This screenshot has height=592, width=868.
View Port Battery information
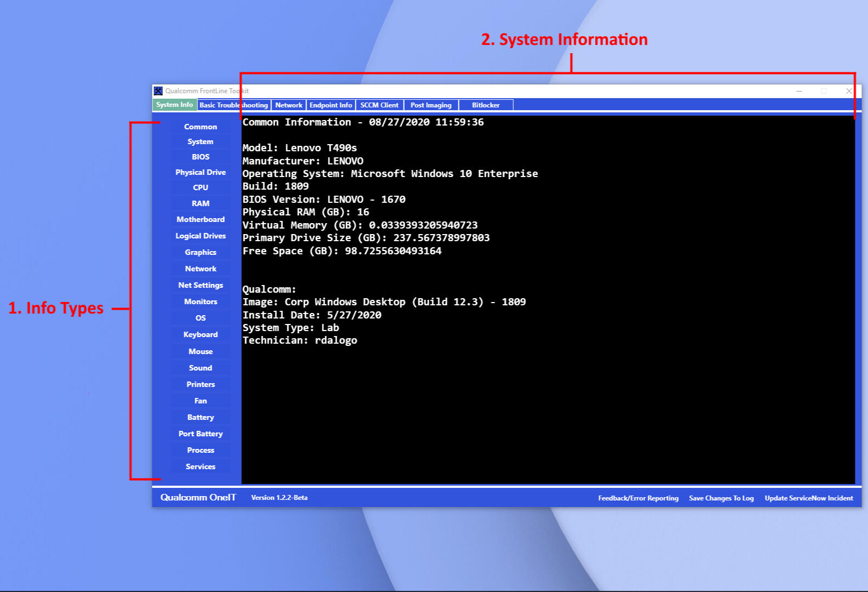[x=200, y=434]
